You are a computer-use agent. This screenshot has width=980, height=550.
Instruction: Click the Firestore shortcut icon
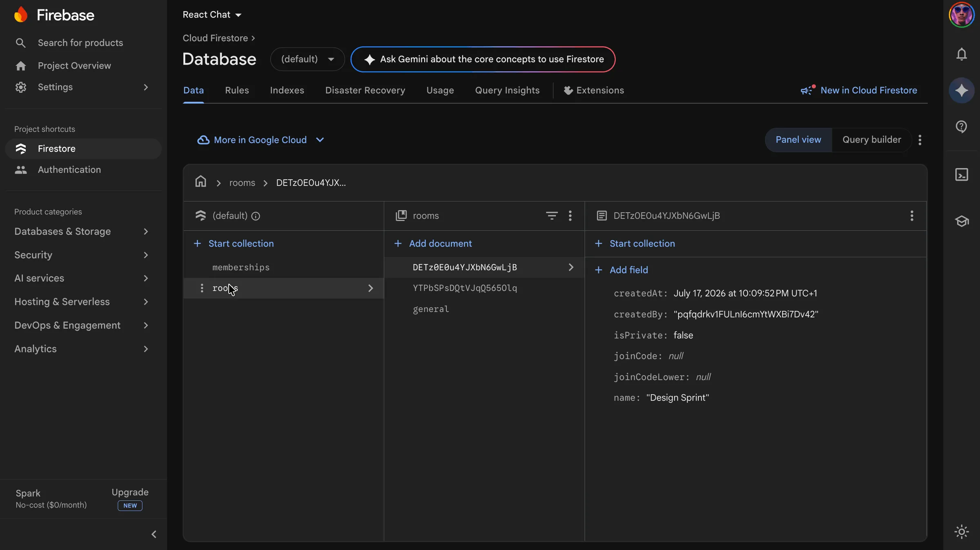click(x=20, y=149)
